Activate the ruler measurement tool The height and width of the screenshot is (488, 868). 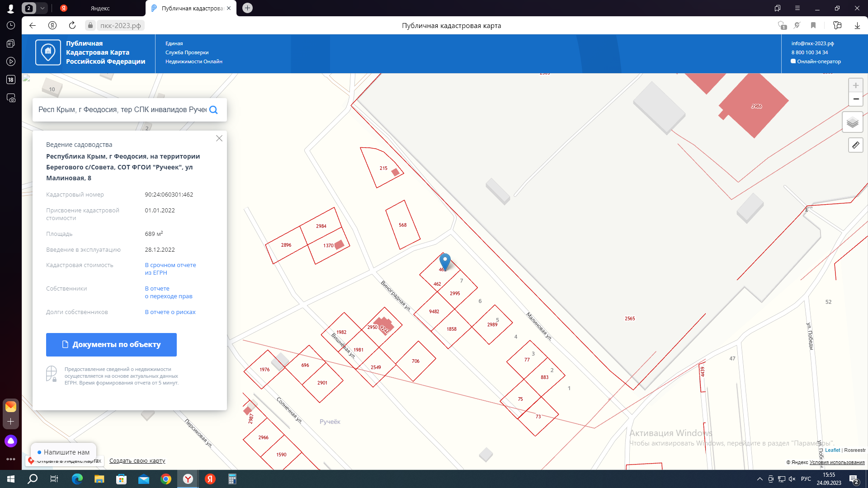[855, 145]
